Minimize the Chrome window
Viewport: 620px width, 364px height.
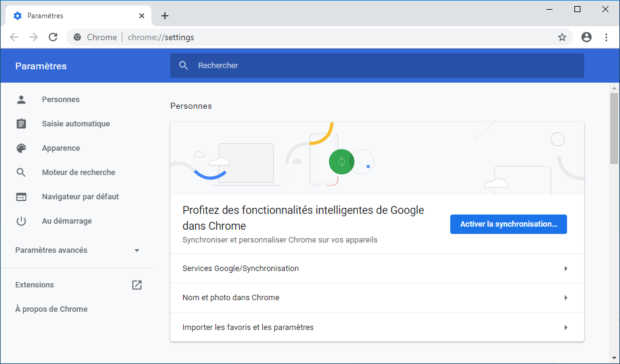pyautogui.click(x=549, y=9)
